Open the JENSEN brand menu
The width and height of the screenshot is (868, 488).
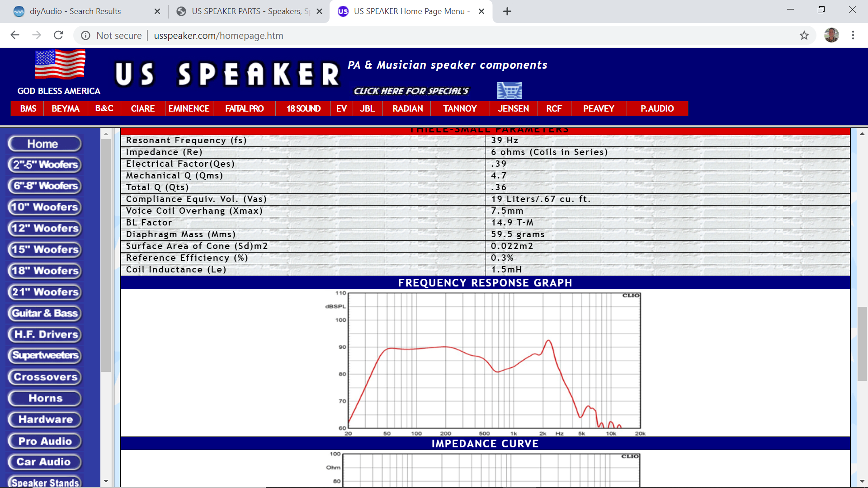point(514,108)
